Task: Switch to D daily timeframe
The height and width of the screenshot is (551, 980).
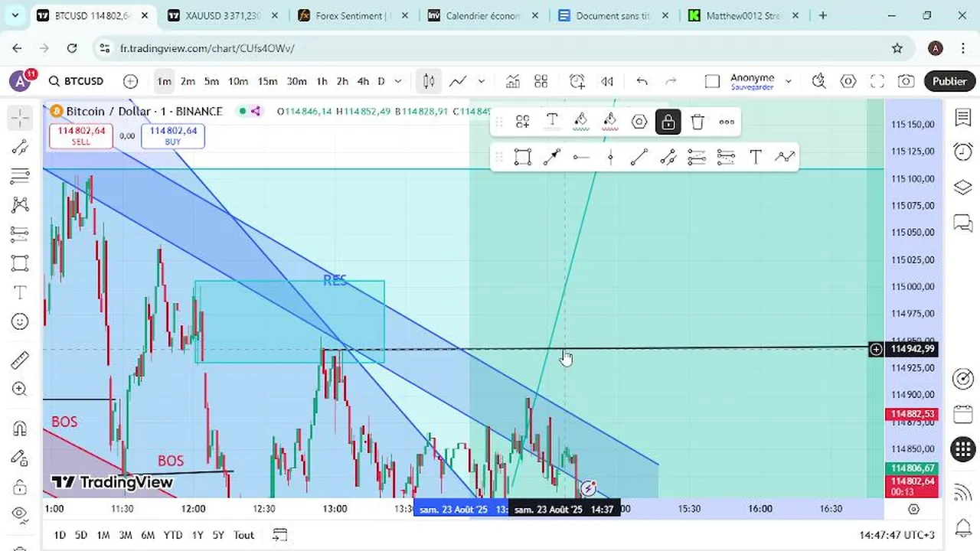Action: (x=381, y=81)
